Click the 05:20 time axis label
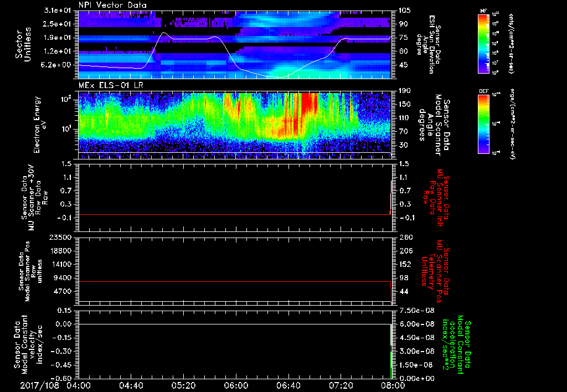 coord(183,384)
